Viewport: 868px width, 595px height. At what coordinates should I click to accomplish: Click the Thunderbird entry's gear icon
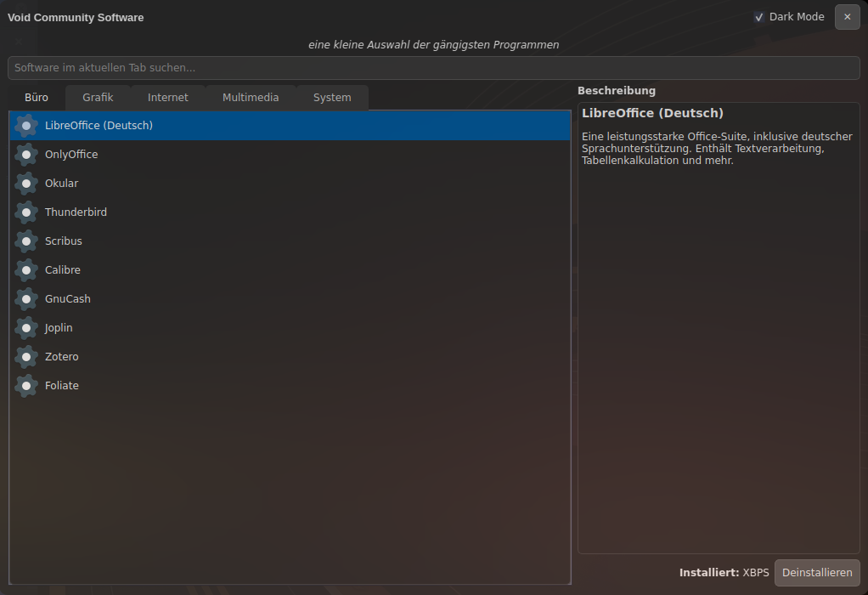coord(26,212)
